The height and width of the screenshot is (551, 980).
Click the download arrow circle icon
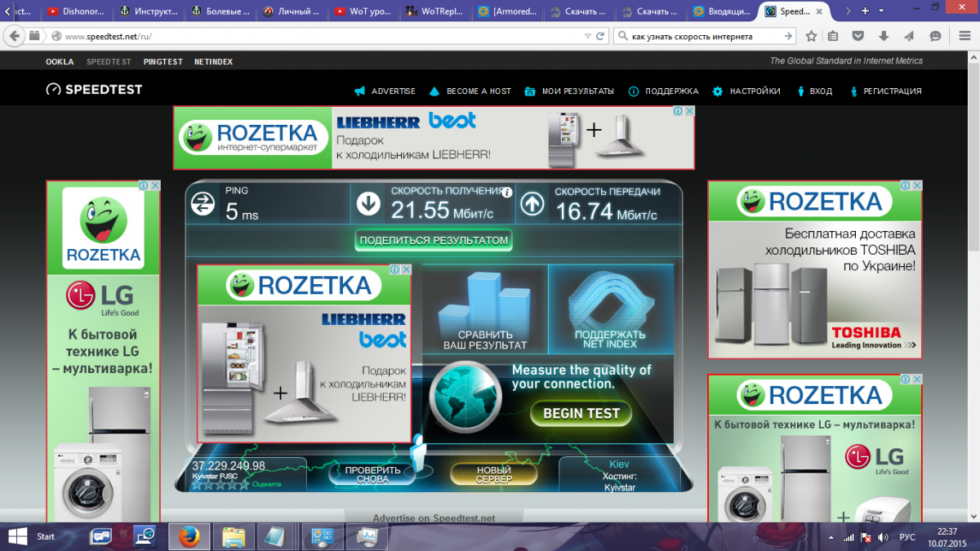[x=368, y=203]
